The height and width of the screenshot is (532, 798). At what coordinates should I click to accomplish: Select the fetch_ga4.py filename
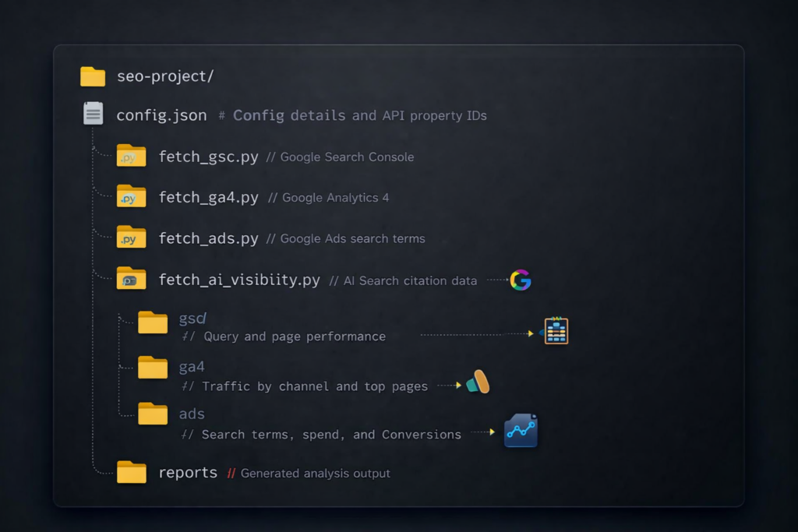209,197
